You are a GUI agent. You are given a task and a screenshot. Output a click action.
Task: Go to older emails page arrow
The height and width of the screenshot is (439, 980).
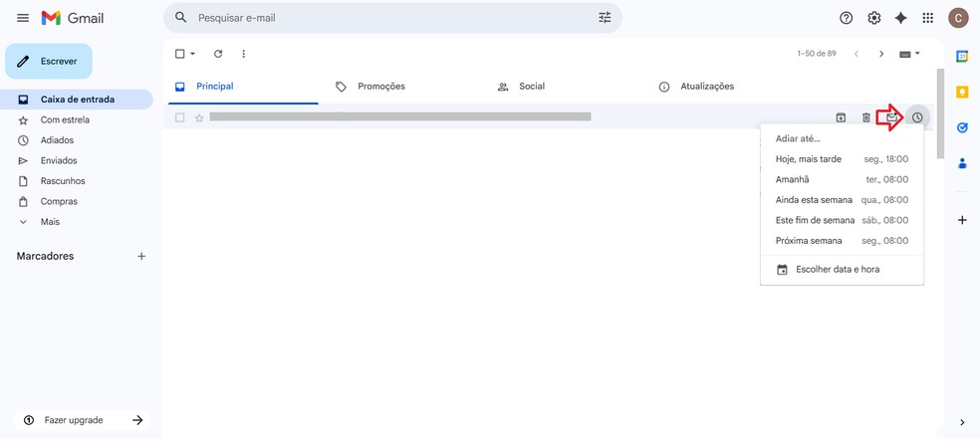(x=881, y=54)
